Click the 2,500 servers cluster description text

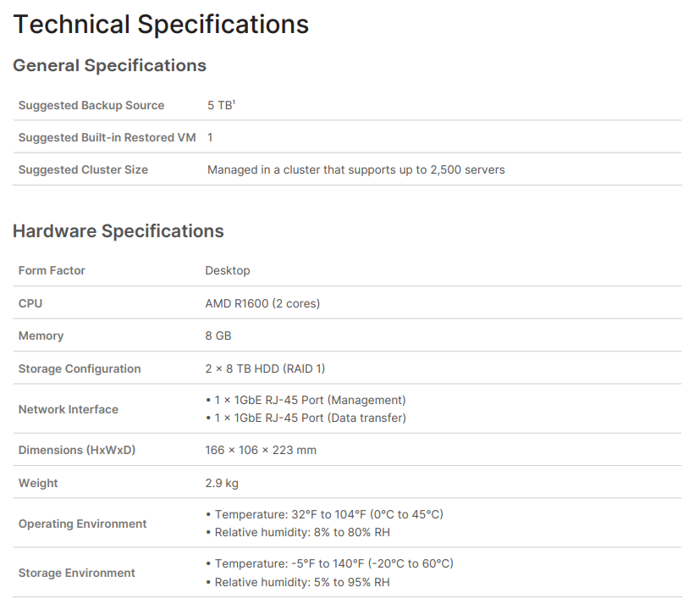tap(356, 169)
